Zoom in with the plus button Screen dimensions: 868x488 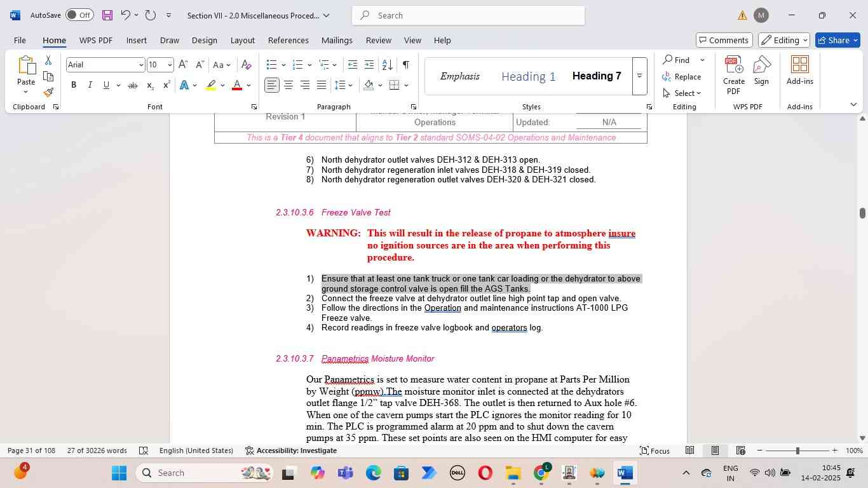pos(835,451)
